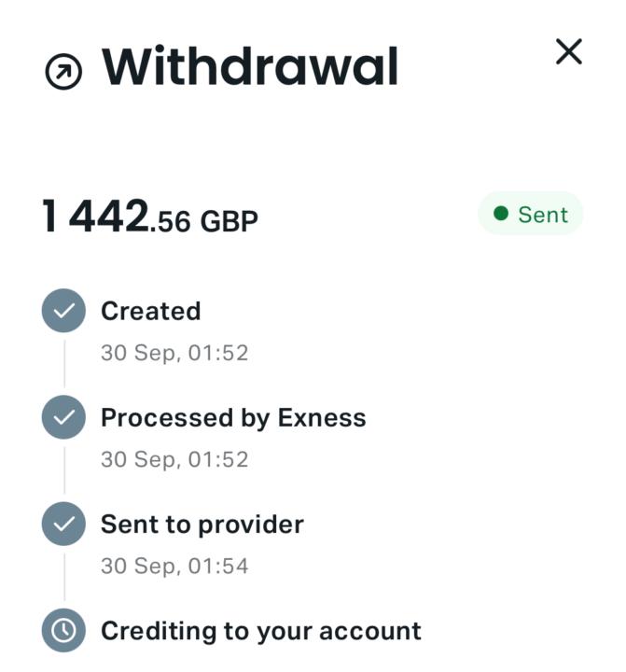
Task: Click the clock icon for Crediting step
Action: 63,631
